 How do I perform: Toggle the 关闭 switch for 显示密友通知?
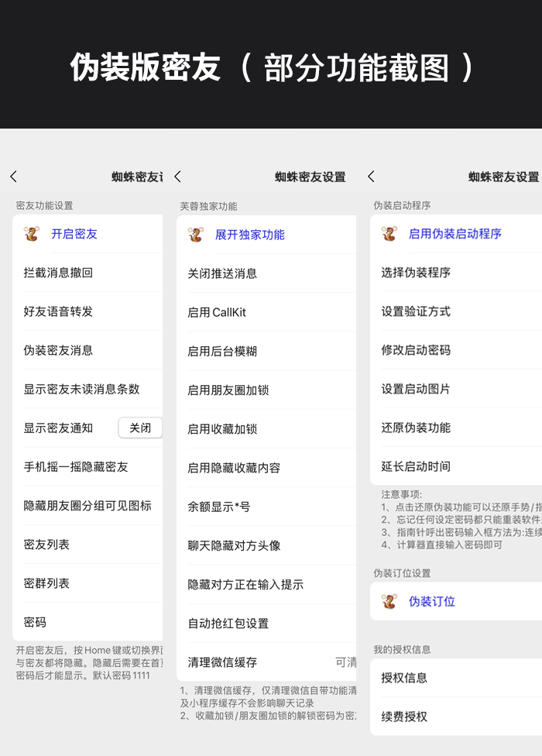[140, 428]
